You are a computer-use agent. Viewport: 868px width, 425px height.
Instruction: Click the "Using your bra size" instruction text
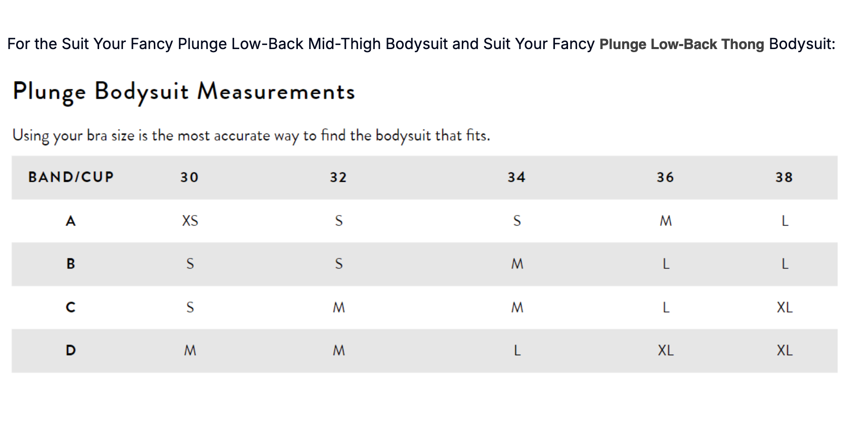coord(251,136)
